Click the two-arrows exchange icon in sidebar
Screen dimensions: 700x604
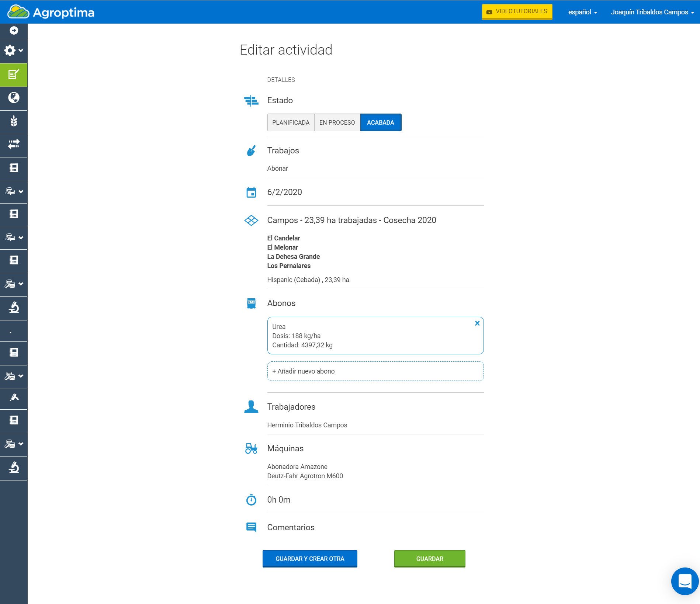14,144
